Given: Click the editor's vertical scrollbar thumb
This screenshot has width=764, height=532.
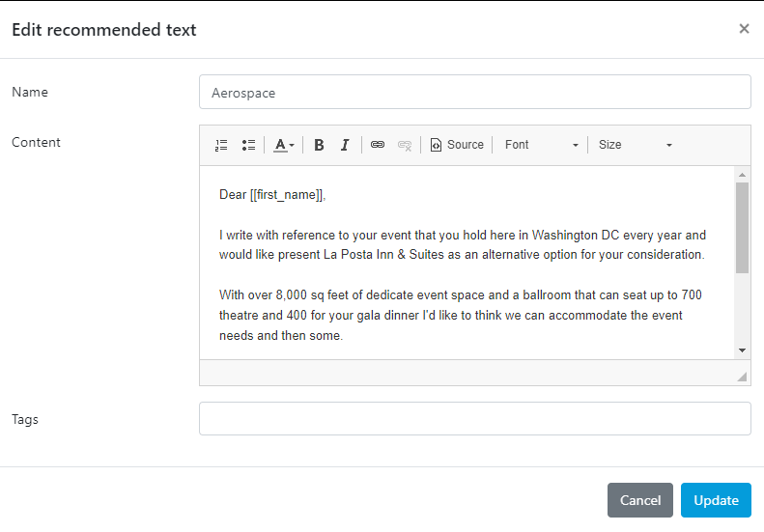Looking at the screenshot, I should pos(742,228).
